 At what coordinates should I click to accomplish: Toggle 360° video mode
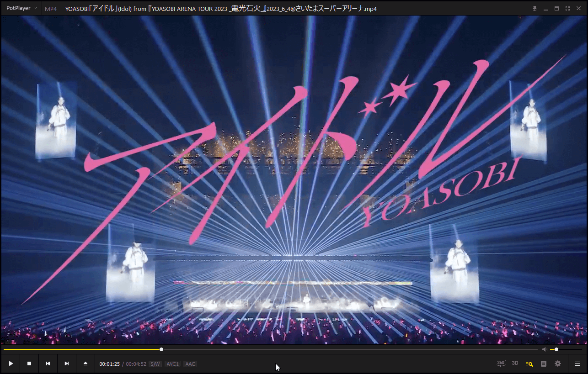click(501, 363)
